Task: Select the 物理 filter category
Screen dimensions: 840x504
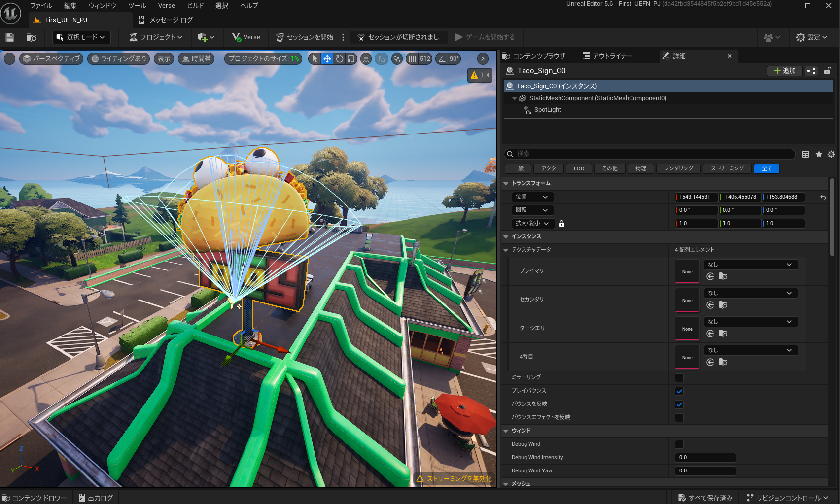Action: [x=641, y=169]
